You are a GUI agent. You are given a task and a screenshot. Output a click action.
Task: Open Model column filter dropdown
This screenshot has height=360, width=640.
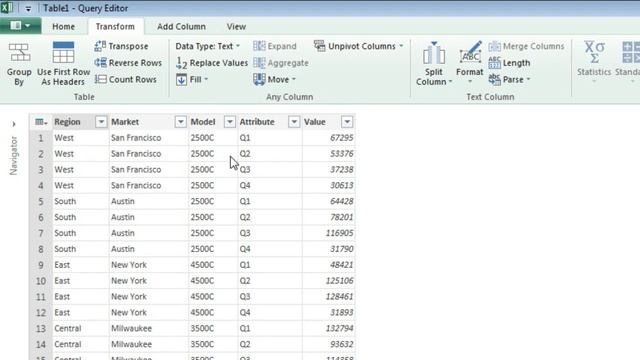tap(230, 122)
